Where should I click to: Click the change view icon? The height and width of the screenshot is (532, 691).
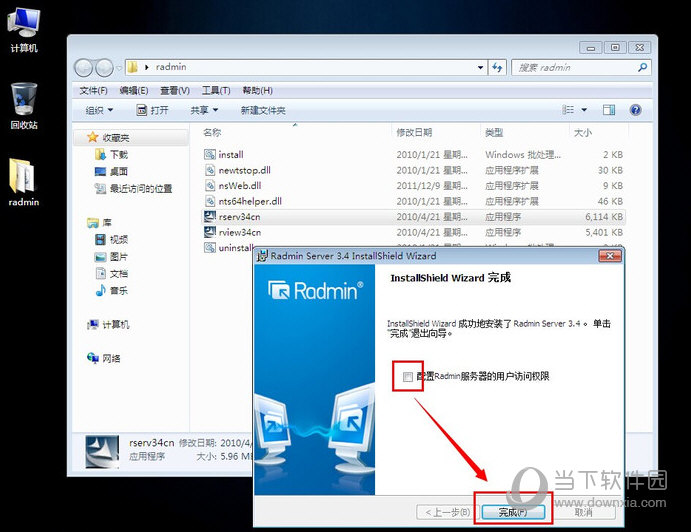tap(568, 110)
